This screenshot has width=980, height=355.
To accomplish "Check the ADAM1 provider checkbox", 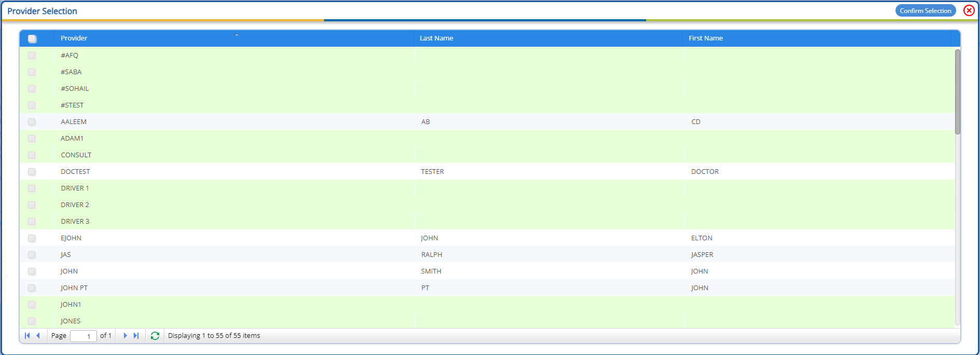I will 32,139.
